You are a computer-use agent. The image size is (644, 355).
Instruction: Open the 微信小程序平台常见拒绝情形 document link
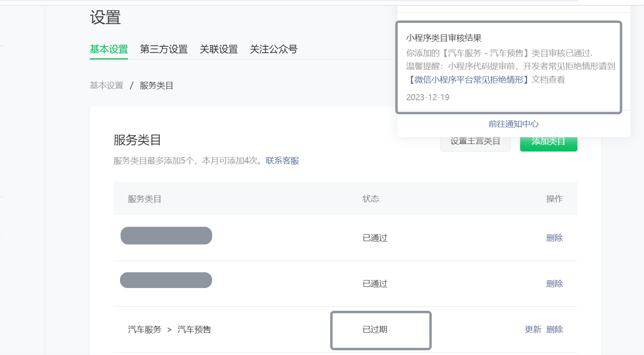469,80
